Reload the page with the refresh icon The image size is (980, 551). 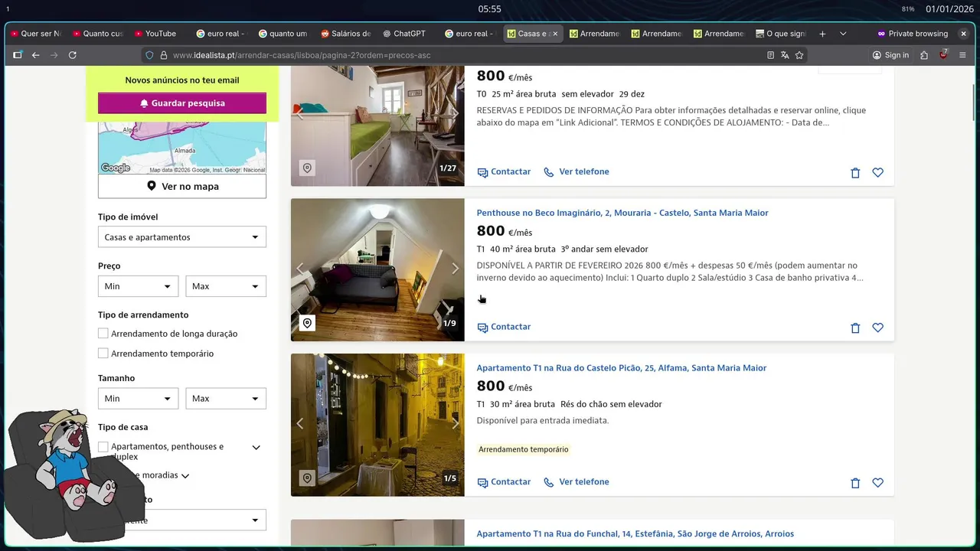click(x=73, y=55)
